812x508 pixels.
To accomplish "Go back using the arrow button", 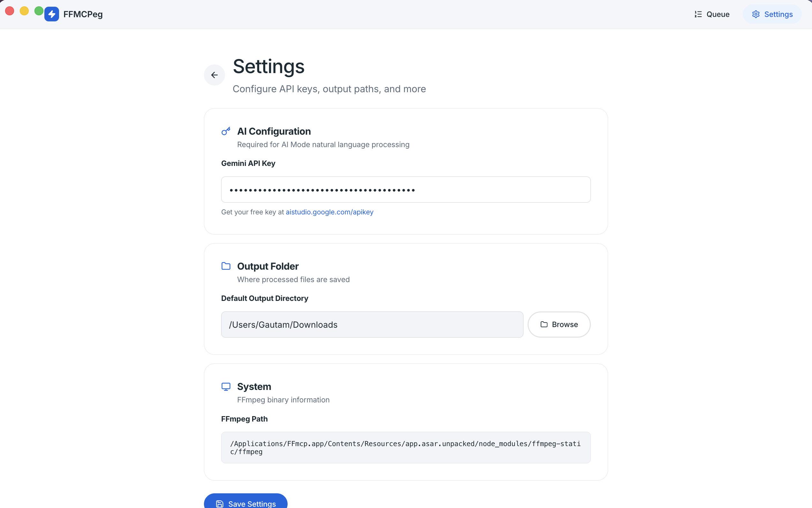I will (x=214, y=75).
